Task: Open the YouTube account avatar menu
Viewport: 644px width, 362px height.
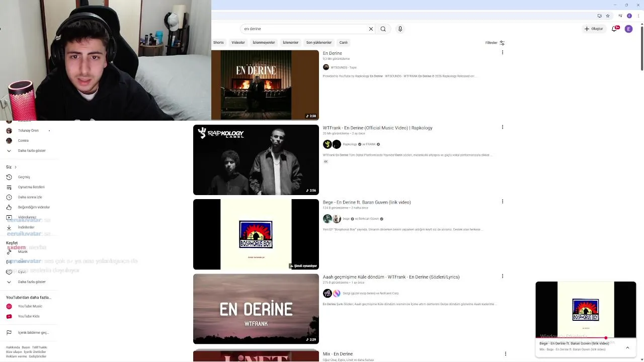Action: (x=628, y=29)
